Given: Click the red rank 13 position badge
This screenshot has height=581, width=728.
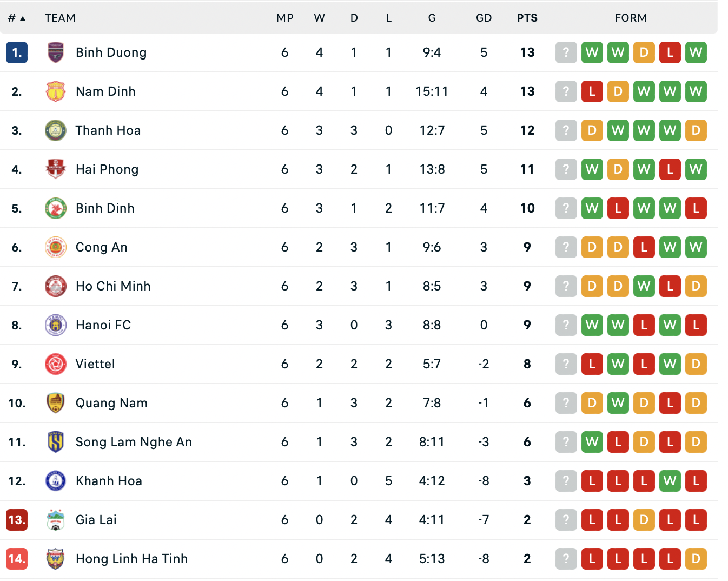Looking at the screenshot, I should point(17,520).
